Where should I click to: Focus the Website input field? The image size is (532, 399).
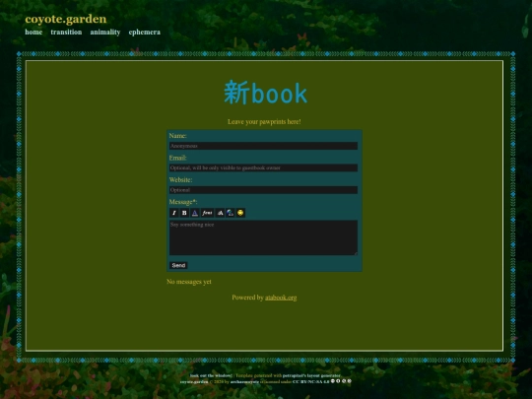click(263, 190)
